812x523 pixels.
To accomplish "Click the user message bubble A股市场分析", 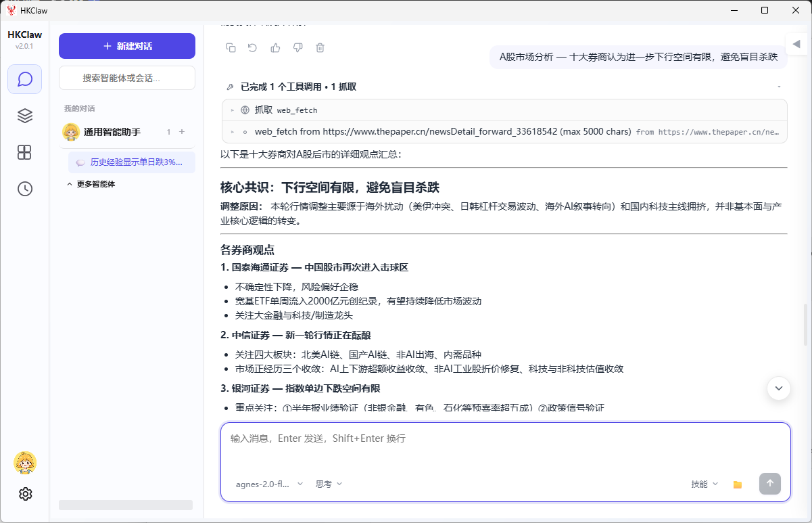I will click(x=639, y=58).
